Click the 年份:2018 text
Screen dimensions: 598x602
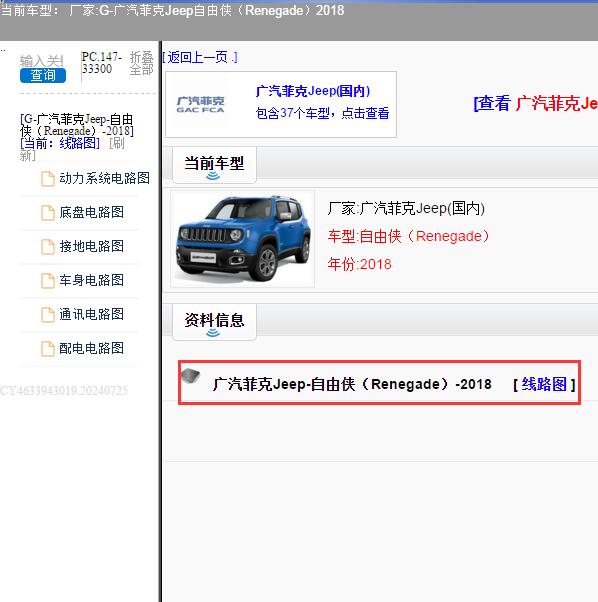pos(359,264)
